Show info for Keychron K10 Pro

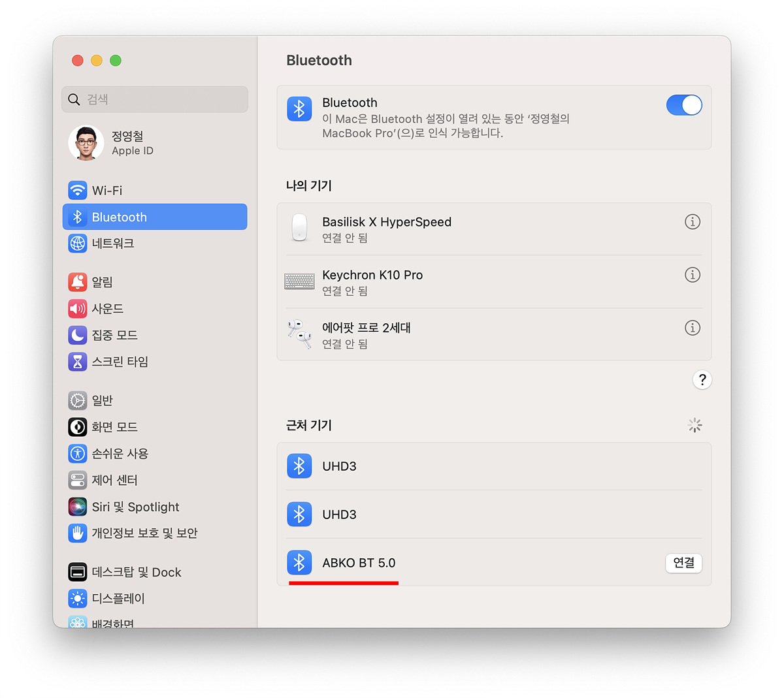(693, 275)
